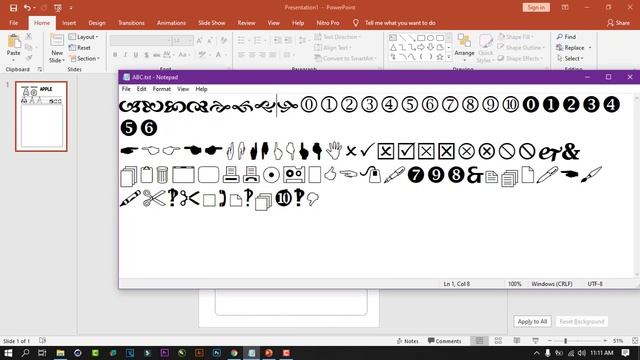The height and width of the screenshot is (360, 640).
Task: Click the zoom slider handle
Action: click(565, 341)
